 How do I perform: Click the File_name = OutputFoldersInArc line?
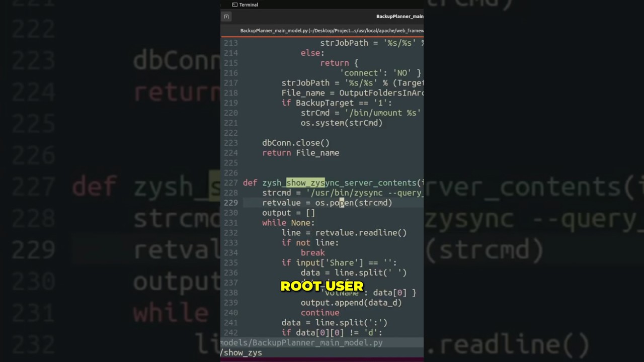[352, 93]
